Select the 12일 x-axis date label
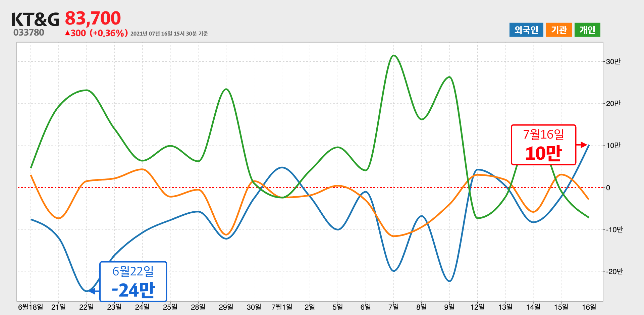Image resolution: width=644 pixels, height=315 pixels. pyautogui.click(x=477, y=307)
